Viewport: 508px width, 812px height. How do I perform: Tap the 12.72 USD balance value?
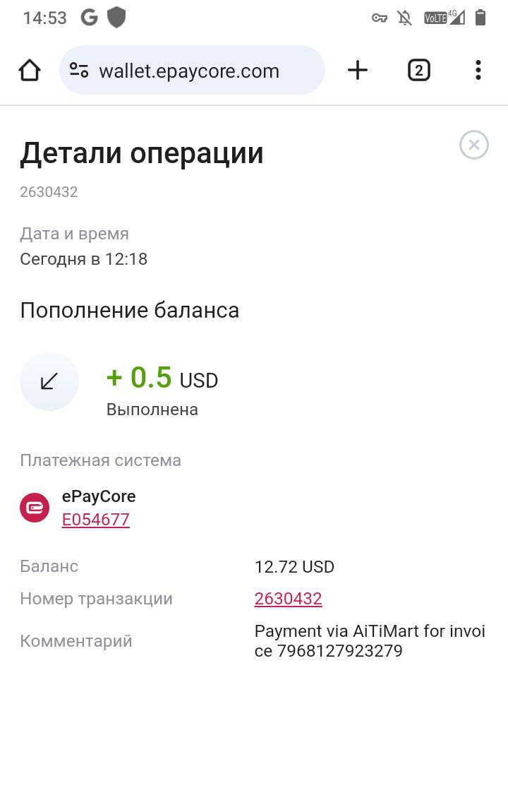pos(294,566)
